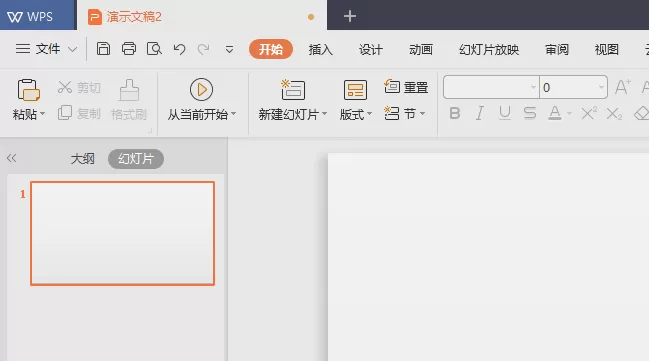
Task: Add a new tab with plus icon
Action: [x=350, y=16]
